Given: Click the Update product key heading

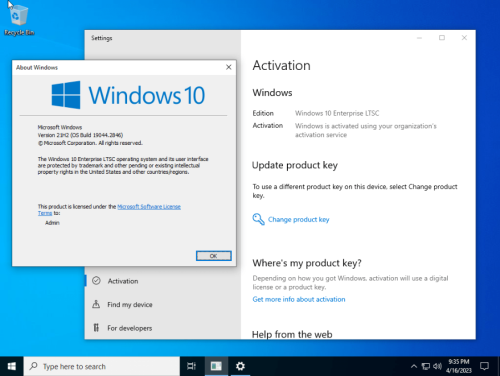Looking at the screenshot, I should 295,165.
